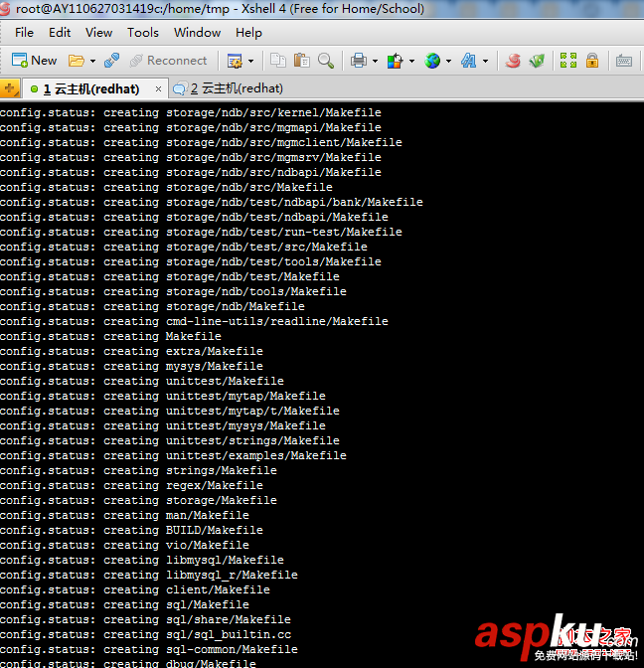Expand the Encoding globe dropdown arrow
This screenshot has height=668, width=644.
pyautogui.click(x=448, y=61)
